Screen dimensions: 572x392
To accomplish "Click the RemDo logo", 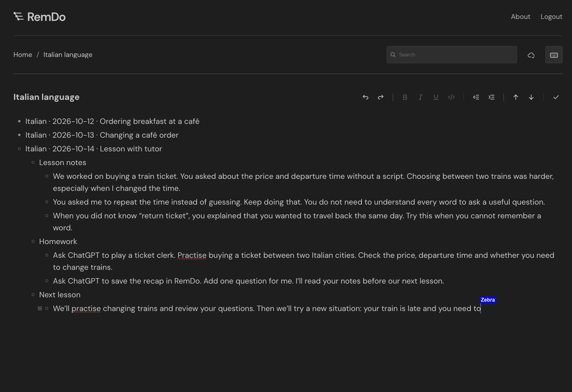I will click(39, 17).
